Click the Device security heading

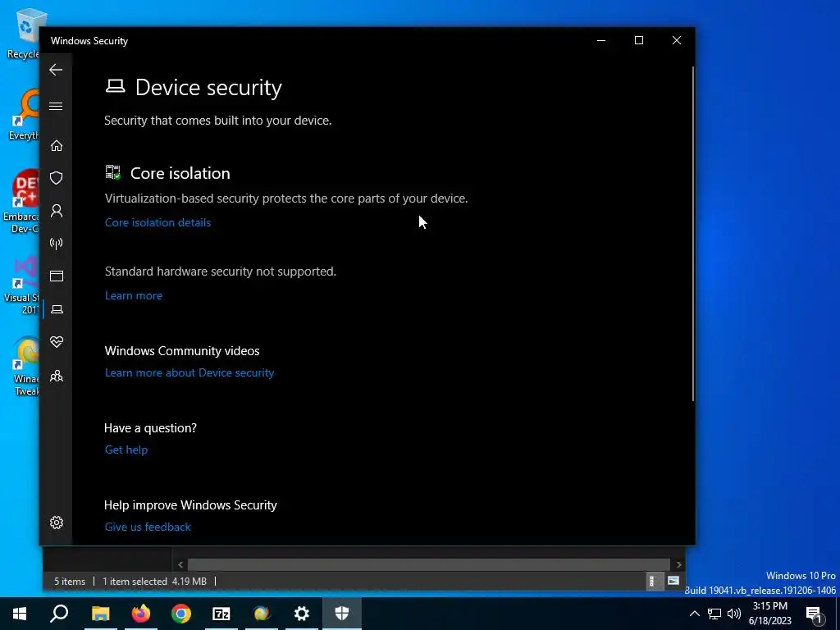point(208,87)
